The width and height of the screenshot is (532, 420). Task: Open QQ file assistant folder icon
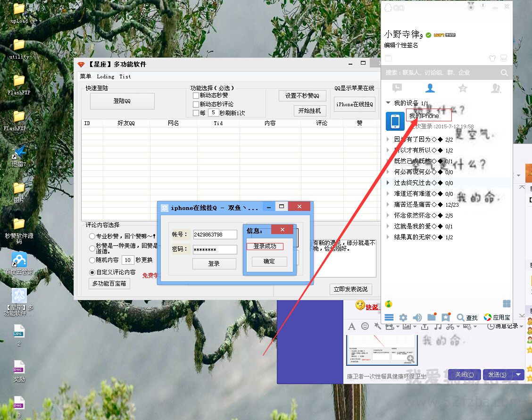click(x=432, y=317)
